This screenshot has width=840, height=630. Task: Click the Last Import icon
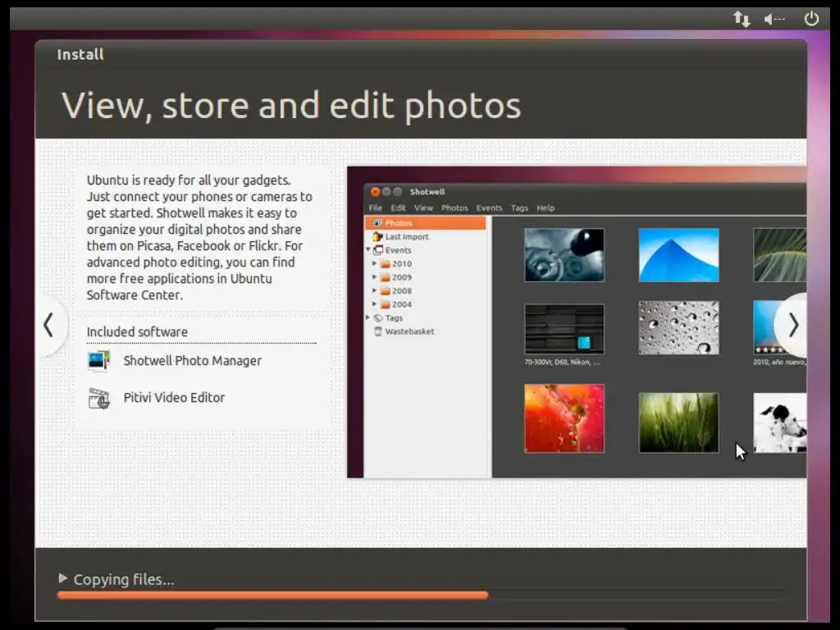pyautogui.click(x=378, y=236)
